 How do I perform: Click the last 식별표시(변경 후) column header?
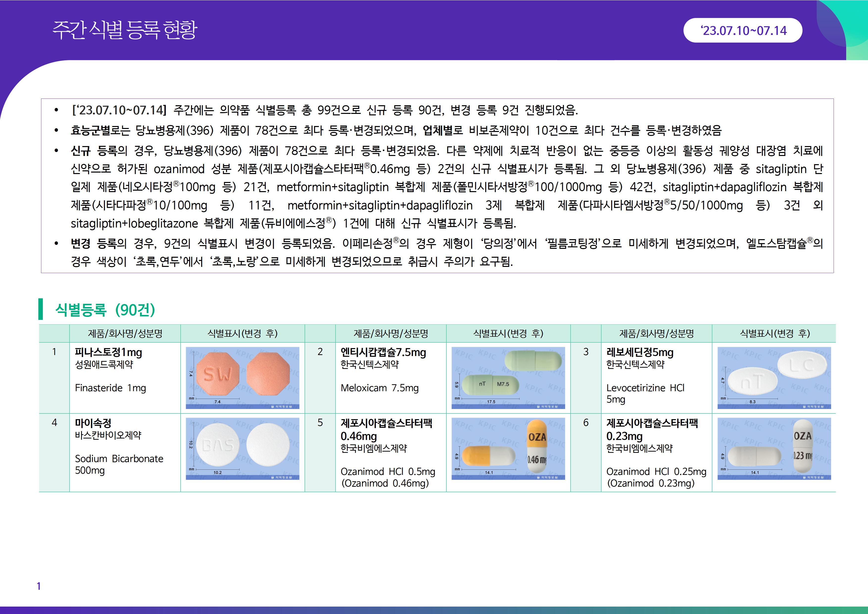point(774,333)
